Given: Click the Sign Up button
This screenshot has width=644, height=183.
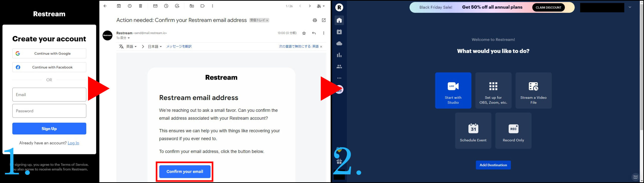Looking at the screenshot, I should coord(49,129).
